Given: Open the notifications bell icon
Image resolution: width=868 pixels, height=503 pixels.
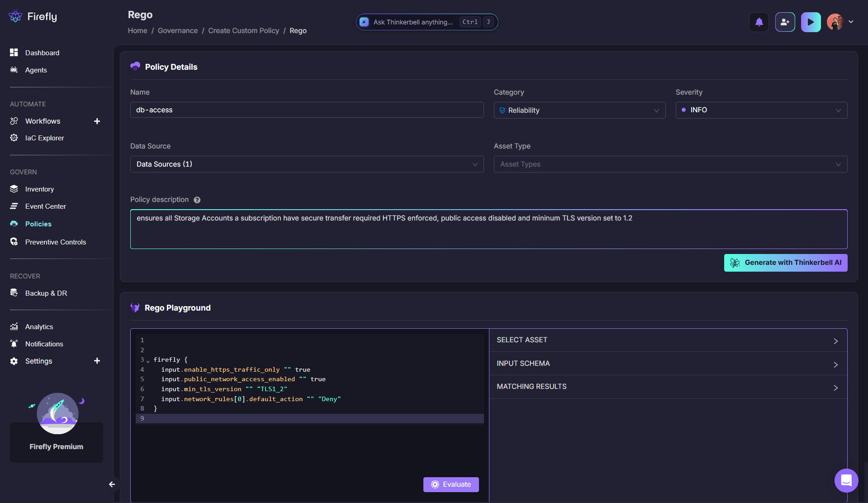Looking at the screenshot, I should tap(759, 22).
